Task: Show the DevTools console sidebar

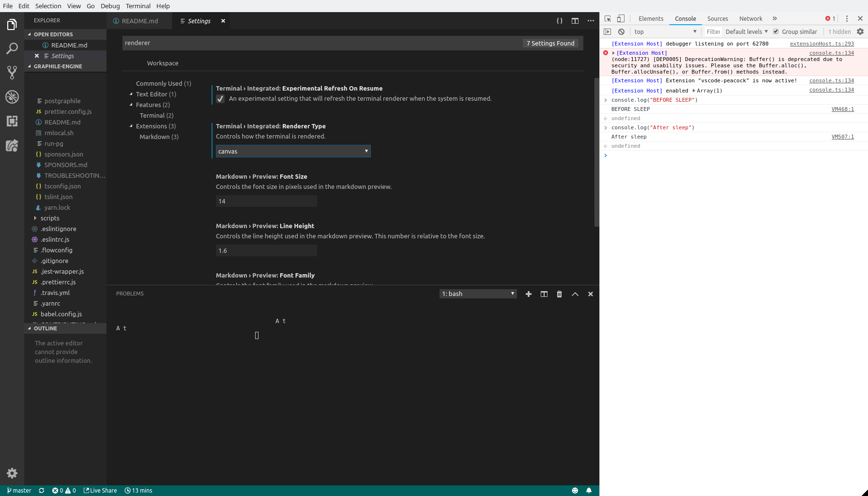Action: 608,31
